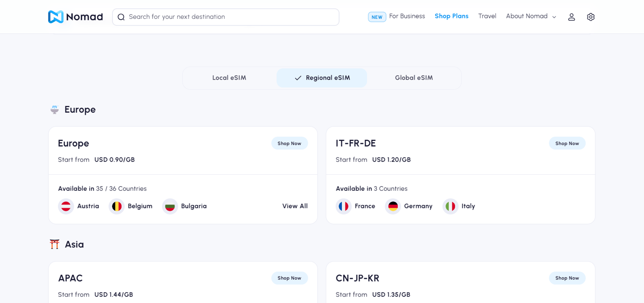Open the user account icon

click(571, 17)
